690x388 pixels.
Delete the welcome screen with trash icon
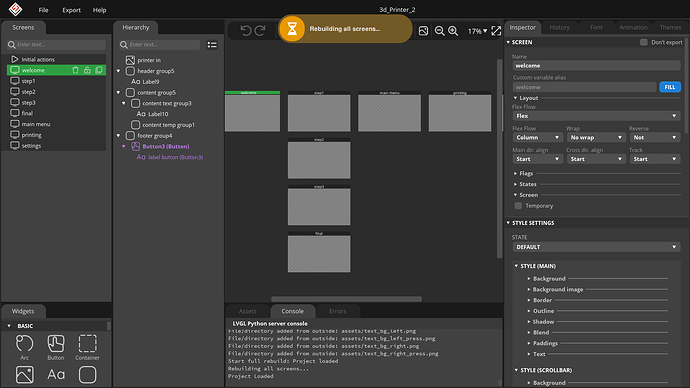75,70
